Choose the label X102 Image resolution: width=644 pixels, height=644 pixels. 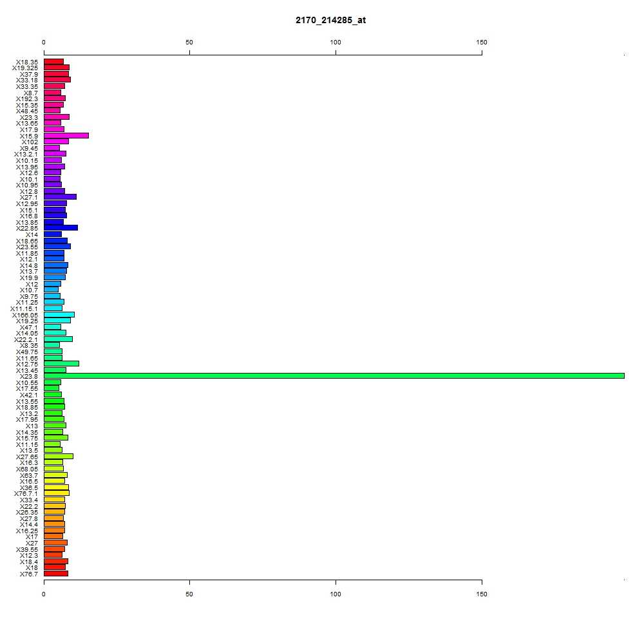pyautogui.click(x=30, y=142)
